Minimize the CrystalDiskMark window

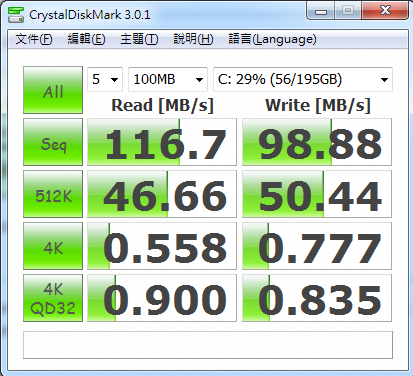coord(320,11)
